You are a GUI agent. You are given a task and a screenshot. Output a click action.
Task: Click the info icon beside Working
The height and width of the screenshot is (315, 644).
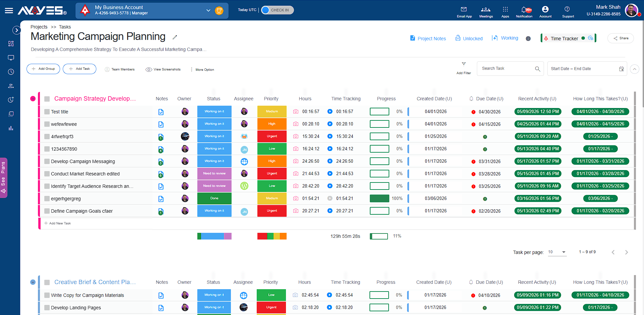pos(528,39)
